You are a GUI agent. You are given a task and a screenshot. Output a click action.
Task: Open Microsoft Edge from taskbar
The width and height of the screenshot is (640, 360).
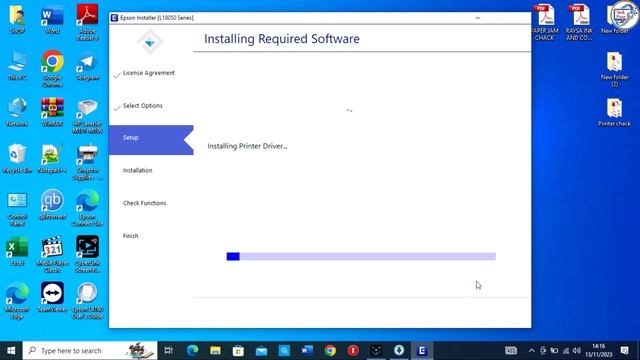coord(192,351)
